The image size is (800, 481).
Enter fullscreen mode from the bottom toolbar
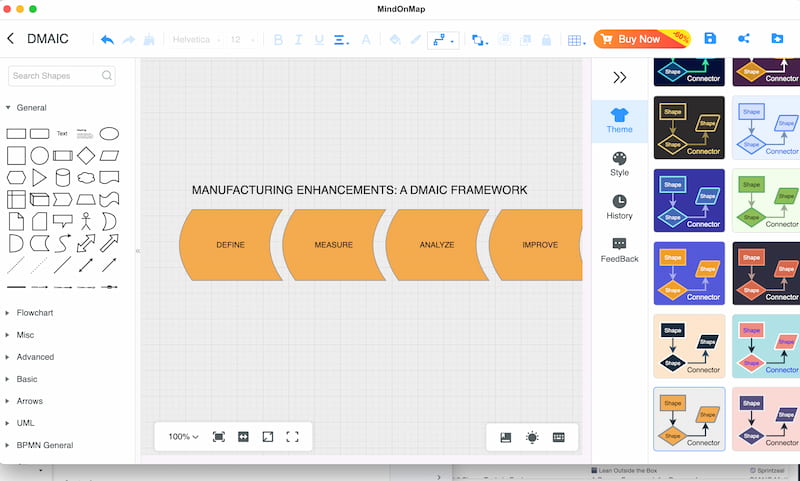pos(292,437)
